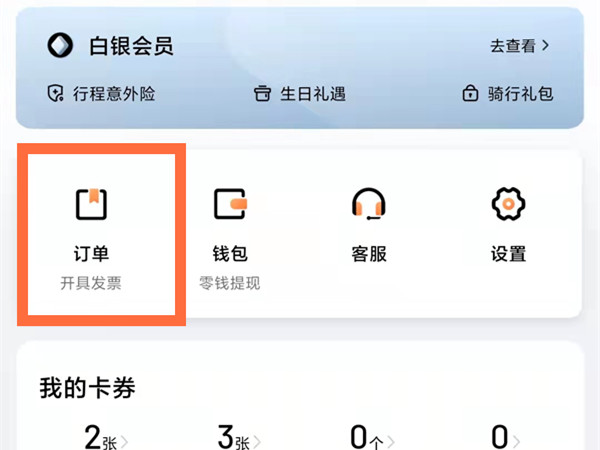Expand the 3张 card chevron
This screenshot has width=600, height=450.
click(x=257, y=441)
